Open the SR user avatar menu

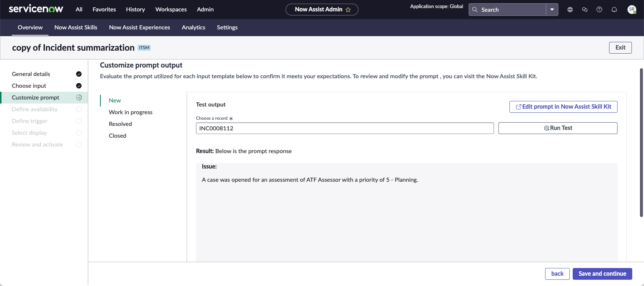632,10
